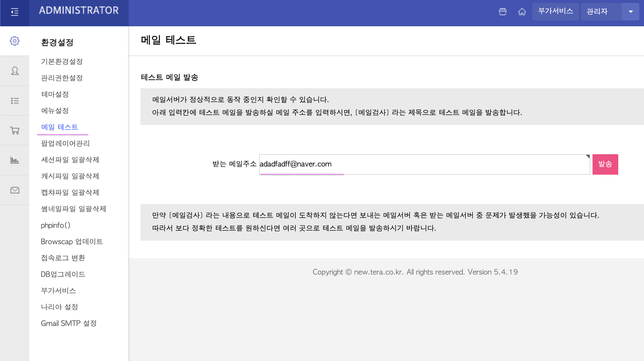Open 팝업레이어관리 menu item
The height and width of the screenshot is (361, 644).
click(65, 143)
